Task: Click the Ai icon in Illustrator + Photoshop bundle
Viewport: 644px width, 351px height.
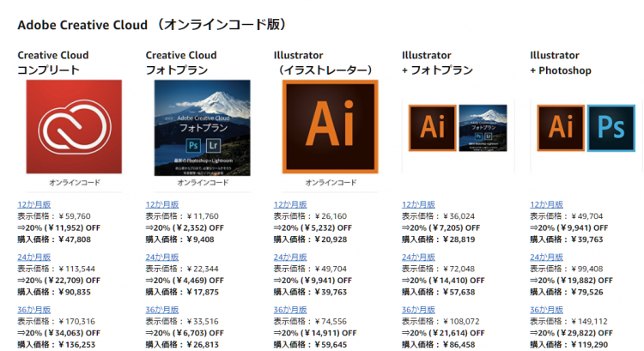Action: coord(561,128)
